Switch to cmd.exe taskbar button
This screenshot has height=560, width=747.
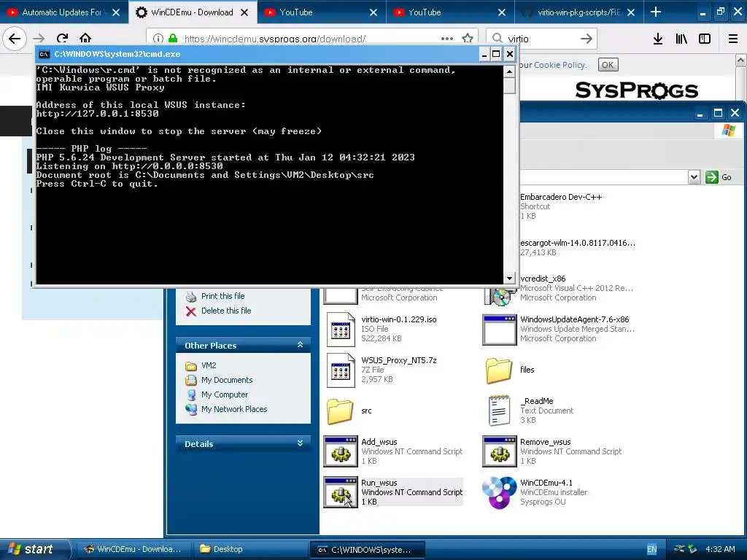tap(368, 549)
